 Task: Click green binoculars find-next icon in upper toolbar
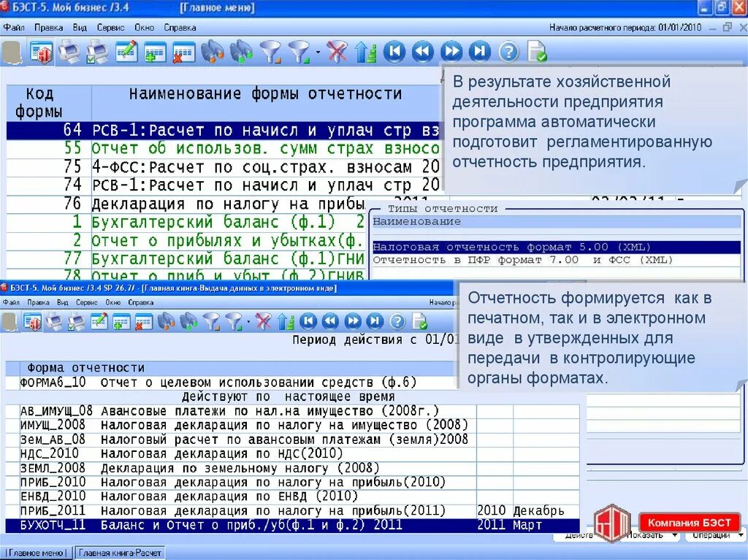[241, 52]
